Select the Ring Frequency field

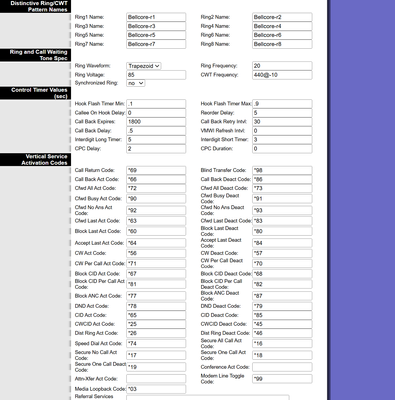pyautogui.click(x=282, y=66)
